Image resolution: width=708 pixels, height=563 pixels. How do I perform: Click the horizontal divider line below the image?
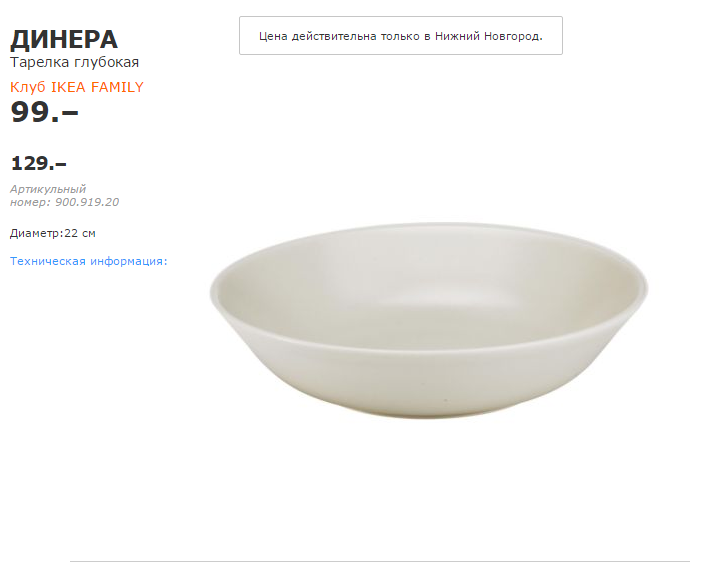point(380,561)
